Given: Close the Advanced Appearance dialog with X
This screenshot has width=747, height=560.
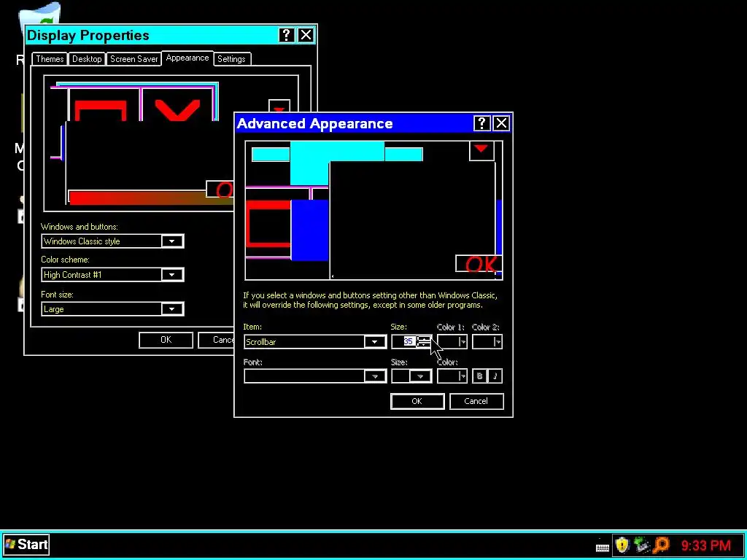Looking at the screenshot, I should coord(501,123).
